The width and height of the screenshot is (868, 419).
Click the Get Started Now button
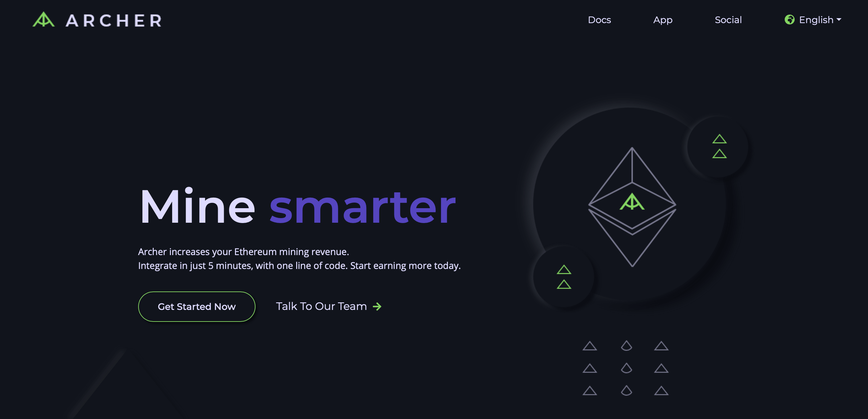tap(197, 306)
